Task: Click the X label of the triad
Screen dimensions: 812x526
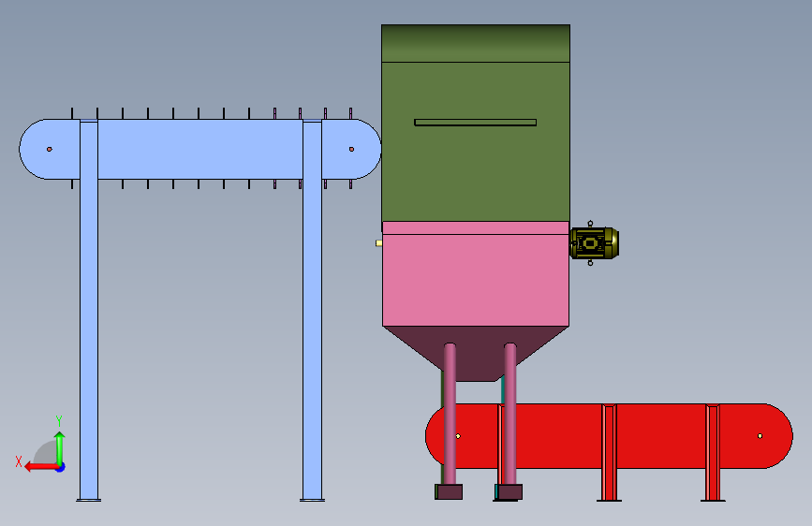Action: pyautogui.click(x=19, y=461)
